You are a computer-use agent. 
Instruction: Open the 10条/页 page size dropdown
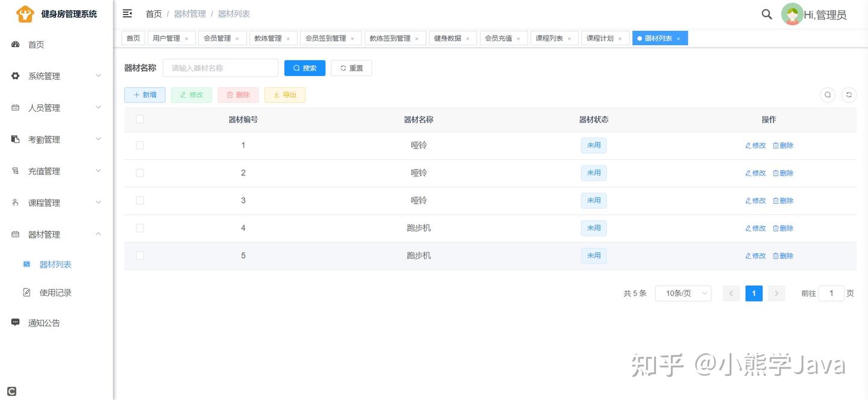coord(683,293)
